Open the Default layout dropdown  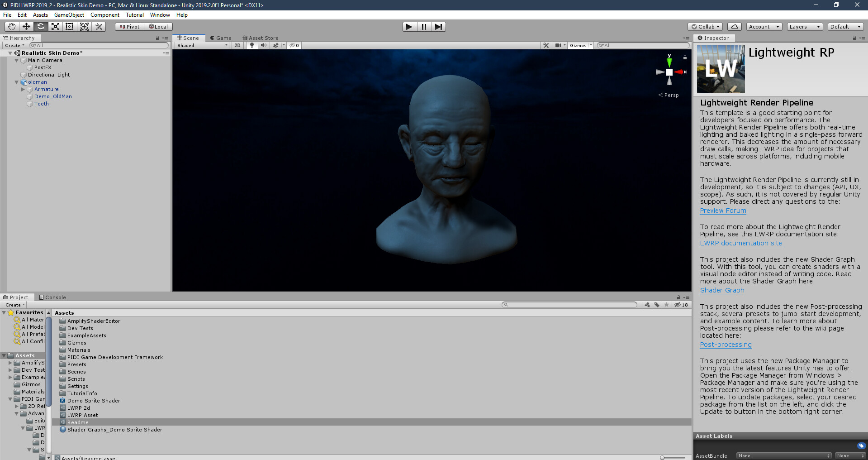[x=845, y=27]
